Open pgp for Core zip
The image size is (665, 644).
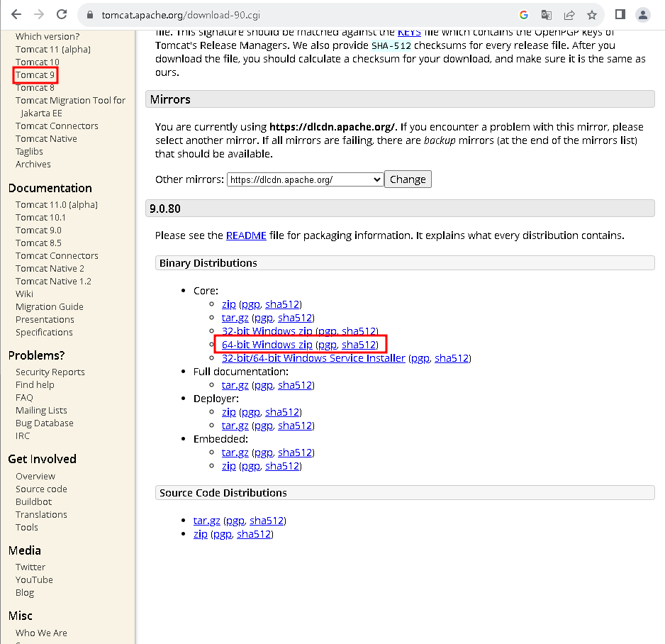coord(251,304)
